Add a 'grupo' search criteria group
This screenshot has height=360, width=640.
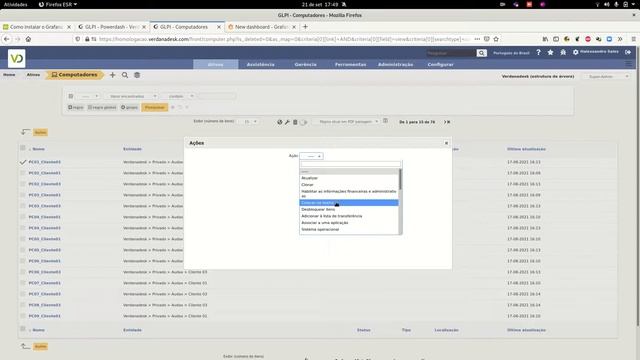[129, 107]
